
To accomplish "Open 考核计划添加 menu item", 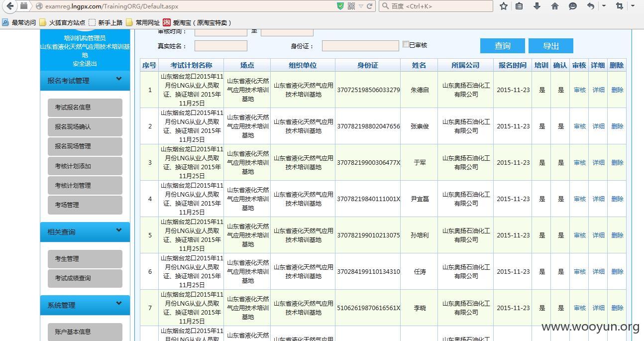I will 85,166.
